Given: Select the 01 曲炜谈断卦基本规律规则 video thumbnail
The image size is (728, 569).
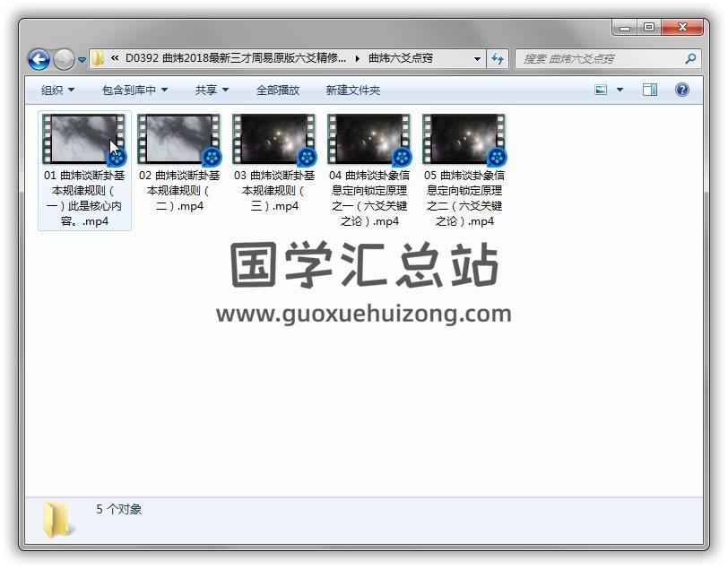Looking at the screenshot, I should tap(84, 139).
